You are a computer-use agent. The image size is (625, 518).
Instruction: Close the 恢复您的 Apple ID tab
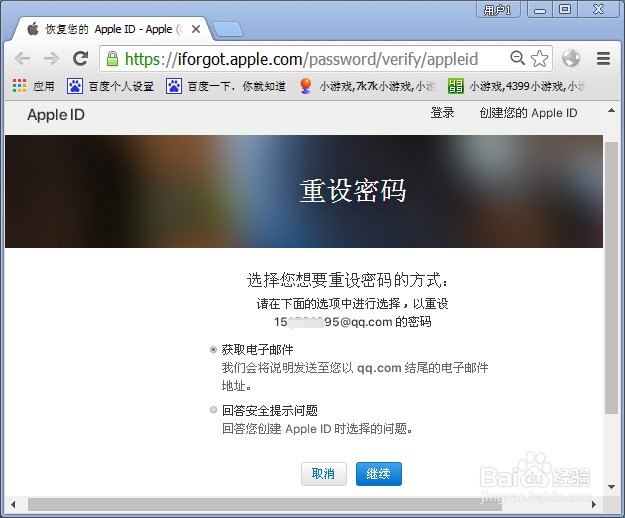(196, 29)
